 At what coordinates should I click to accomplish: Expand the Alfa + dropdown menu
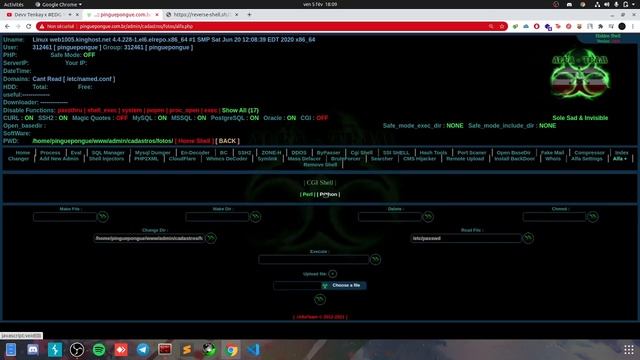point(619,159)
